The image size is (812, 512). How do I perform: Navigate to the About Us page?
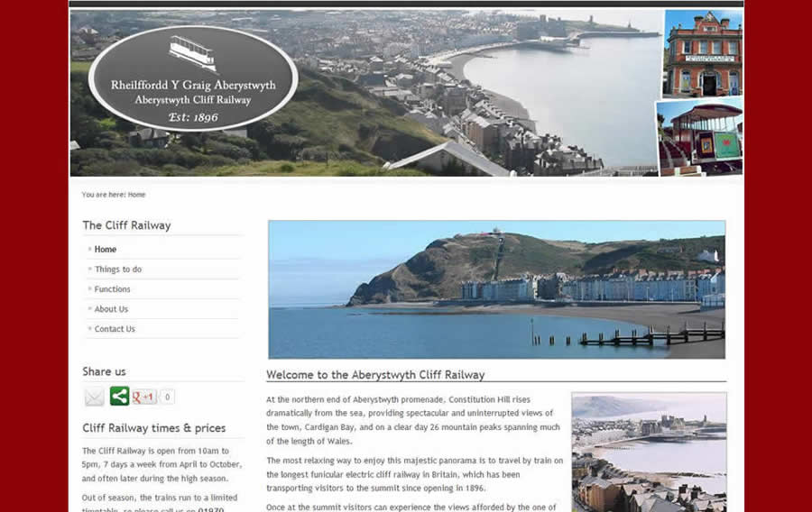coord(111,309)
